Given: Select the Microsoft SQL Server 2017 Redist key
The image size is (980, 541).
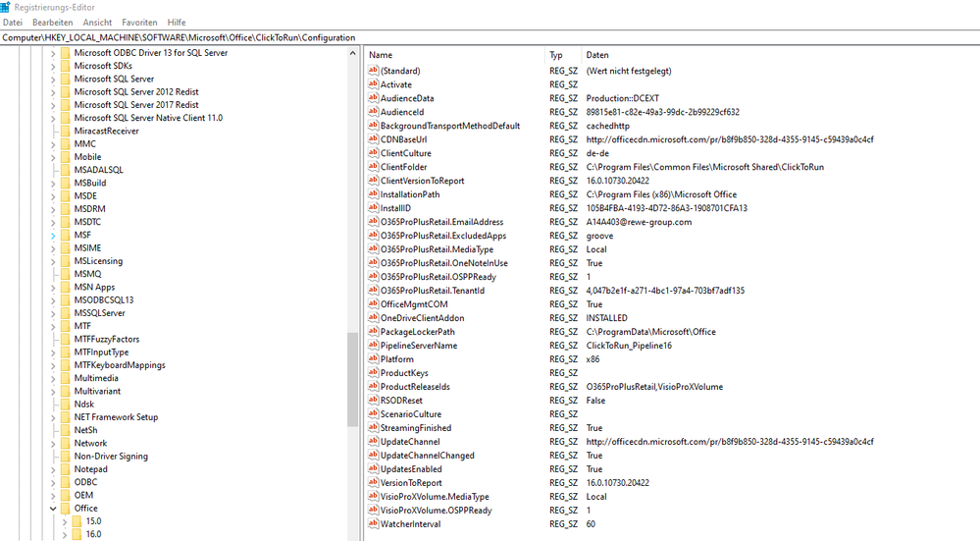Looking at the screenshot, I should (136, 105).
